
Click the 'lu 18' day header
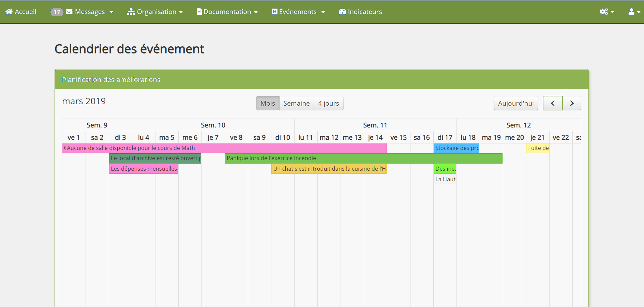pyautogui.click(x=468, y=137)
